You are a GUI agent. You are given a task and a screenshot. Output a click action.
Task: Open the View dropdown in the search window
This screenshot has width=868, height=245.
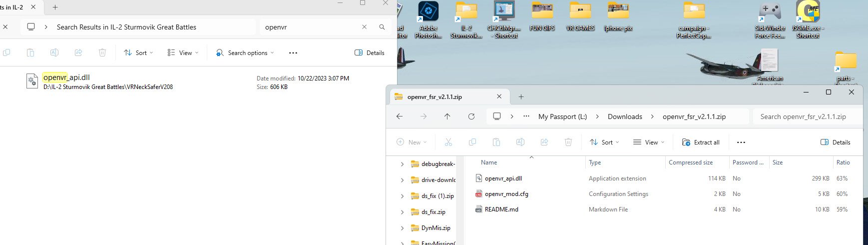coord(183,52)
